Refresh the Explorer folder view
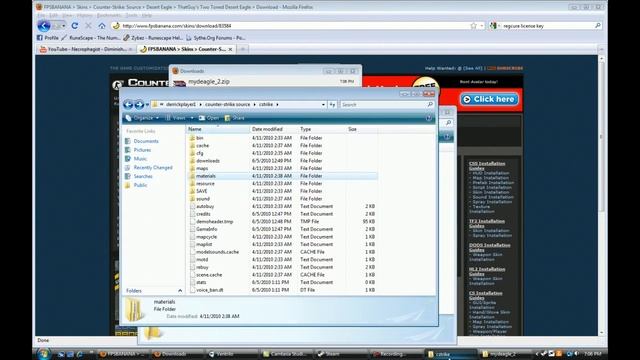This screenshot has height=360, width=640. [x=332, y=104]
